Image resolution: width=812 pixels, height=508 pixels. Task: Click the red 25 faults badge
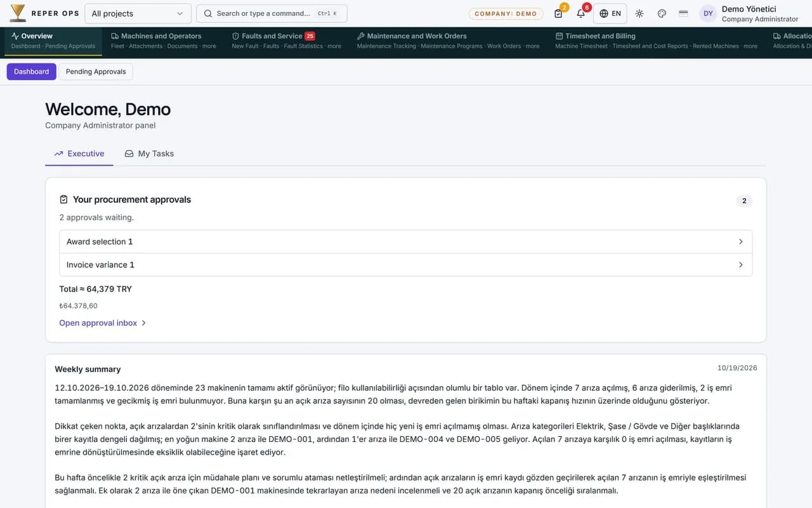coord(310,36)
